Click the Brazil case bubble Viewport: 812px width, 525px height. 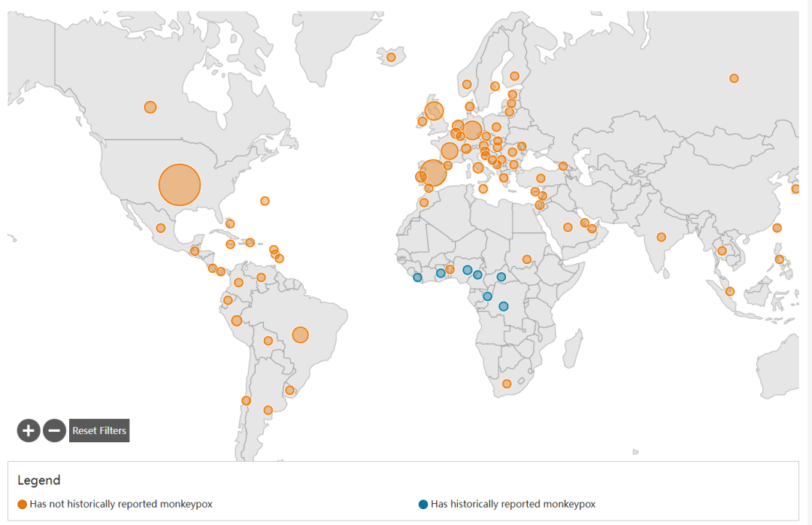300,335
